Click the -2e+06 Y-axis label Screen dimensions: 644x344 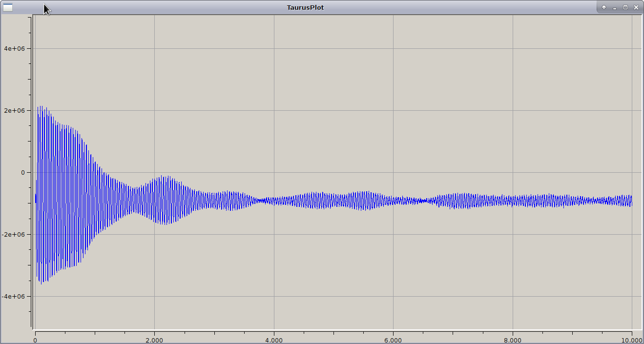(13, 235)
